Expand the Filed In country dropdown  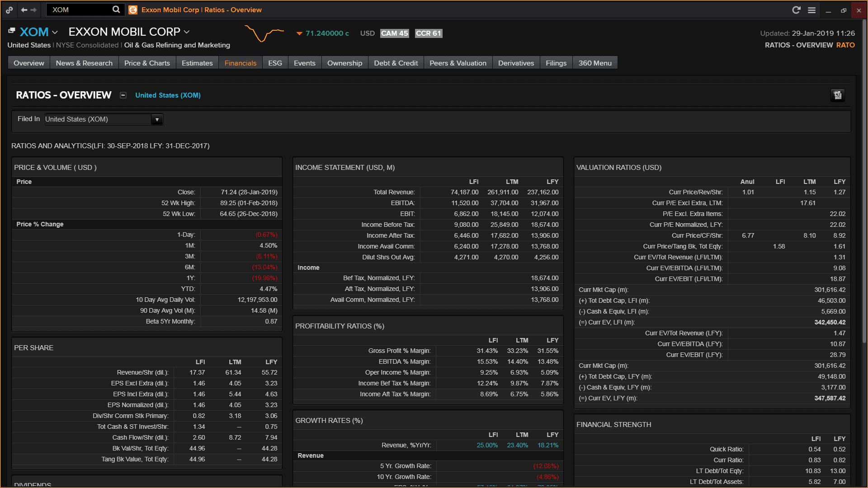157,119
